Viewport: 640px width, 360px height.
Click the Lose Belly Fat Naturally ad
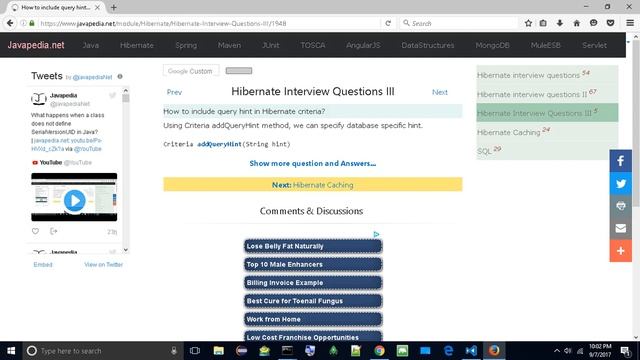click(313, 246)
